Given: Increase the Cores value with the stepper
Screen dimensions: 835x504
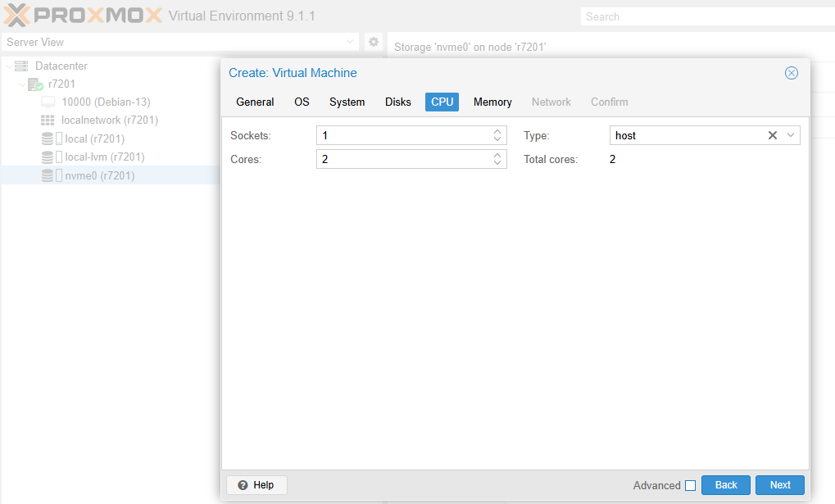Looking at the screenshot, I should point(497,155).
